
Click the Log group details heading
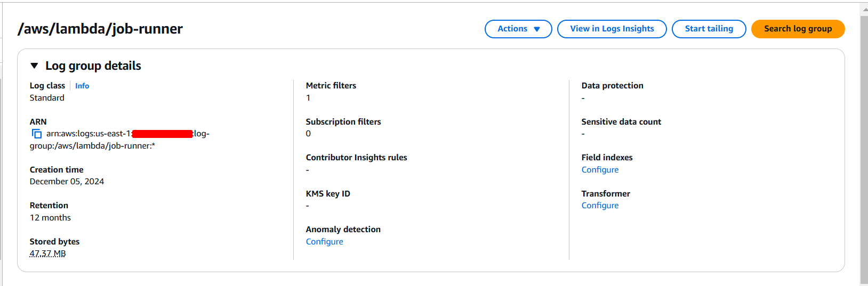pyautogui.click(x=93, y=66)
